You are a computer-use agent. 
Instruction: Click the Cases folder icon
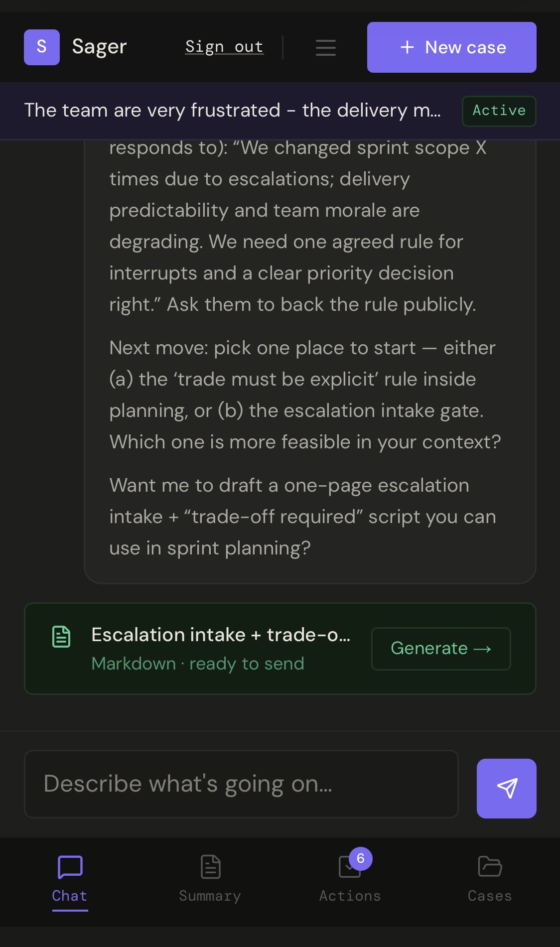click(x=490, y=866)
